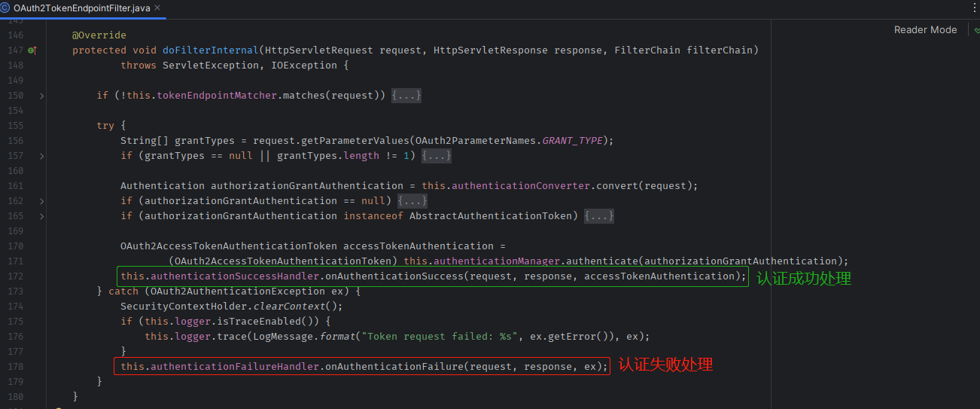Image resolution: width=980 pixels, height=409 pixels.
Task: Click line number 172 in the gutter
Action: click(15, 276)
